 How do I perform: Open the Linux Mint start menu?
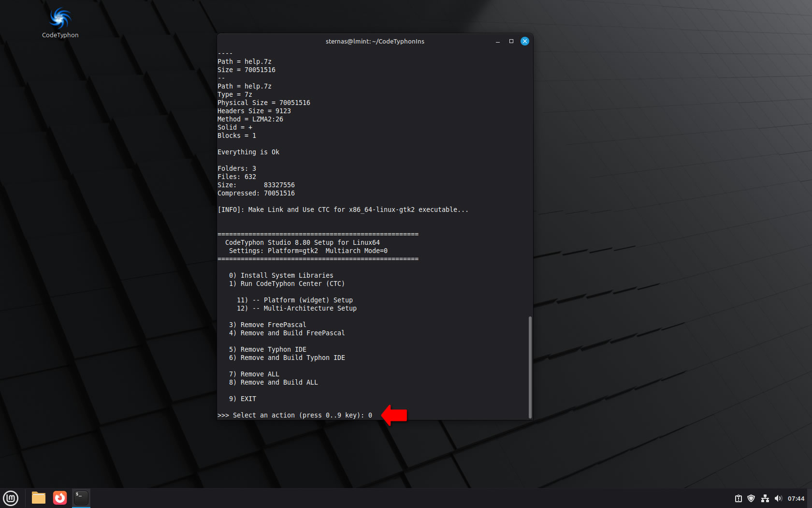[x=11, y=498]
